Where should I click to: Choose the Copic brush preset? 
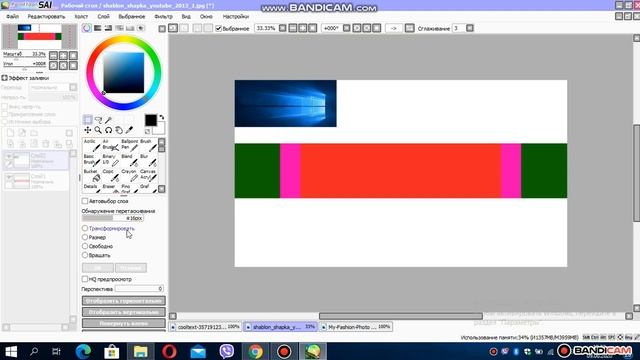(111, 175)
